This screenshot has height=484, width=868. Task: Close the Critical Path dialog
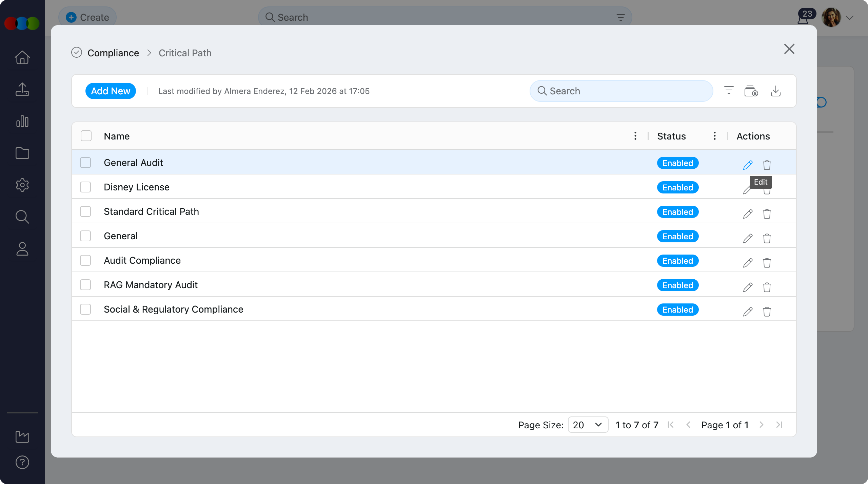click(x=789, y=49)
